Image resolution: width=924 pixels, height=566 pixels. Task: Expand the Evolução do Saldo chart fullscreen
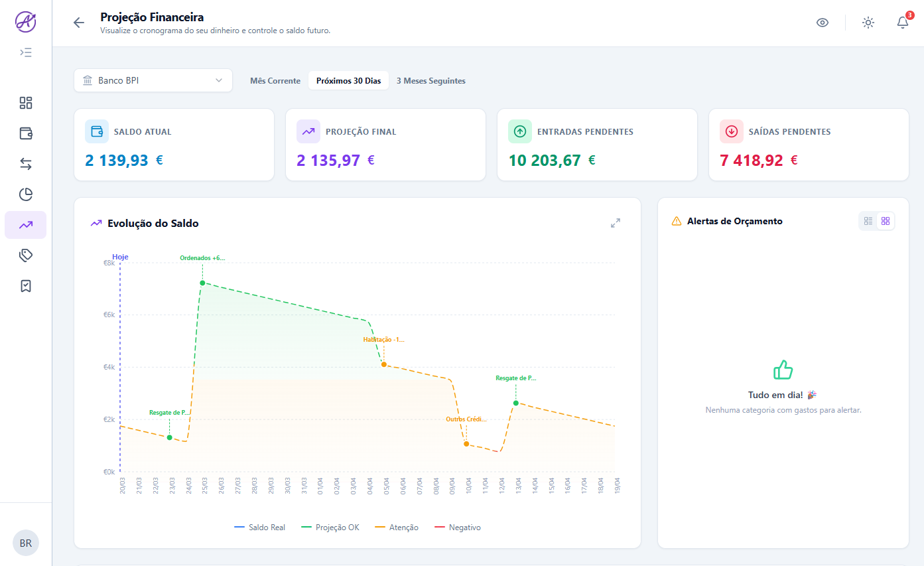click(616, 224)
